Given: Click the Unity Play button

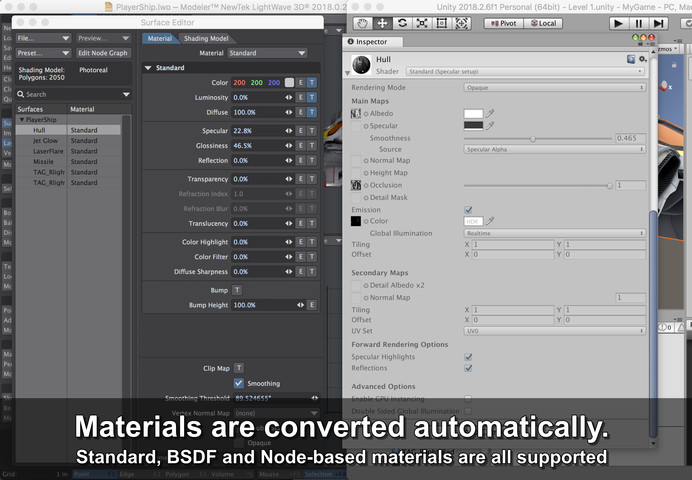Looking at the screenshot, I should point(618,23).
